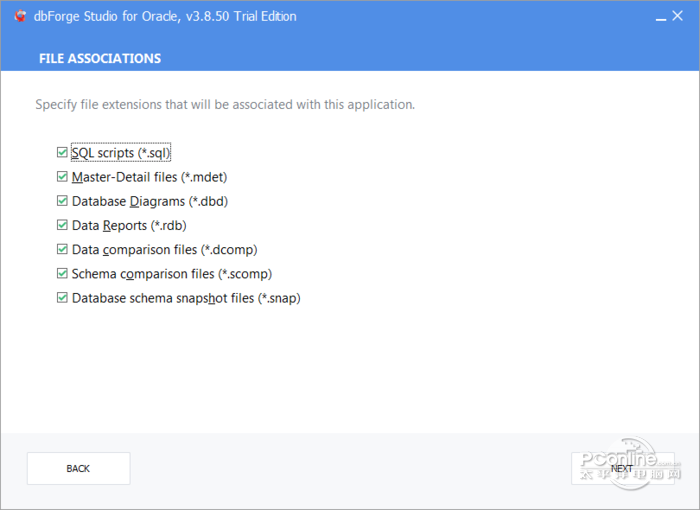Disable the Database schema snapshot files checkbox
The height and width of the screenshot is (510, 700).
pyautogui.click(x=63, y=297)
